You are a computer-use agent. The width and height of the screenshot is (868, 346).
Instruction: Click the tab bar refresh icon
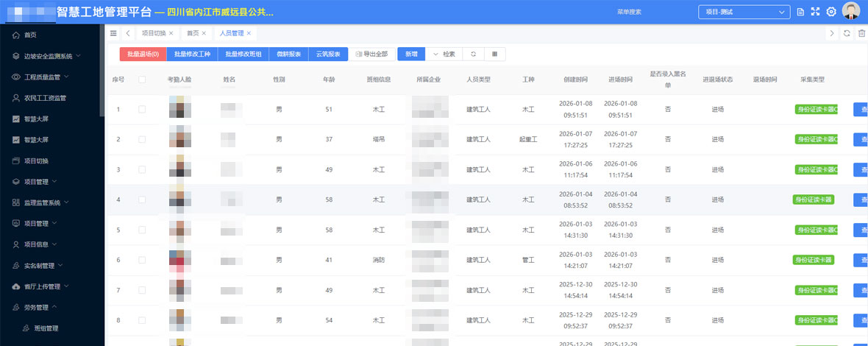pos(847,33)
